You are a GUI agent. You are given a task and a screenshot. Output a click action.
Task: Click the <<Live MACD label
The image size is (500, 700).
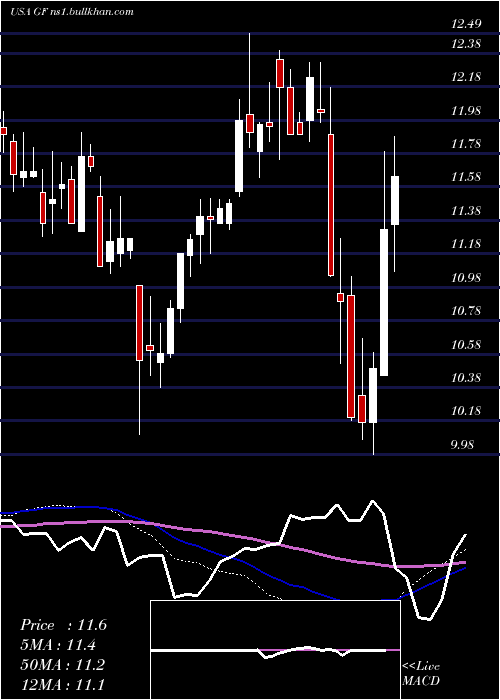pos(421,673)
